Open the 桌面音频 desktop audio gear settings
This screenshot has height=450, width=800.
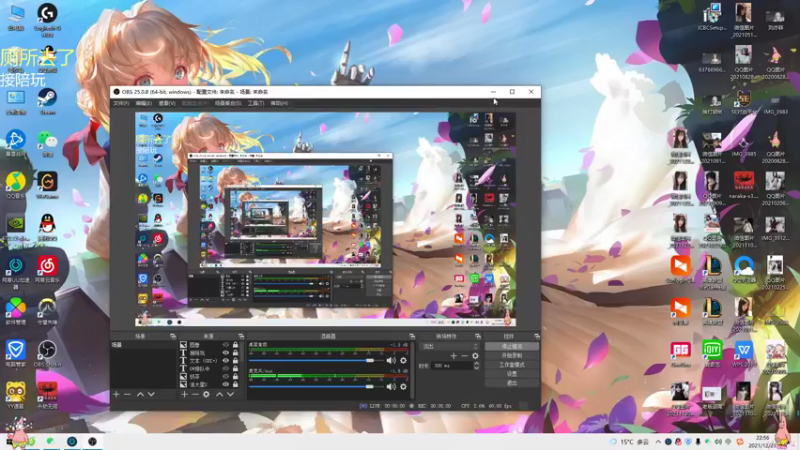(x=403, y=360)
